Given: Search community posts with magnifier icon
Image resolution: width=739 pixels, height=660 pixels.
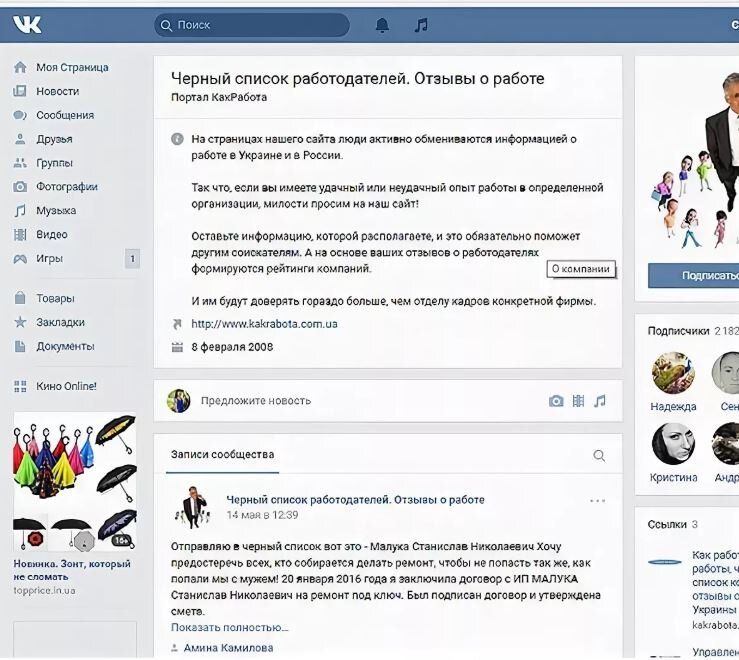Looking at the screenshot, I should pyautogui.click(x=599, y=455).
